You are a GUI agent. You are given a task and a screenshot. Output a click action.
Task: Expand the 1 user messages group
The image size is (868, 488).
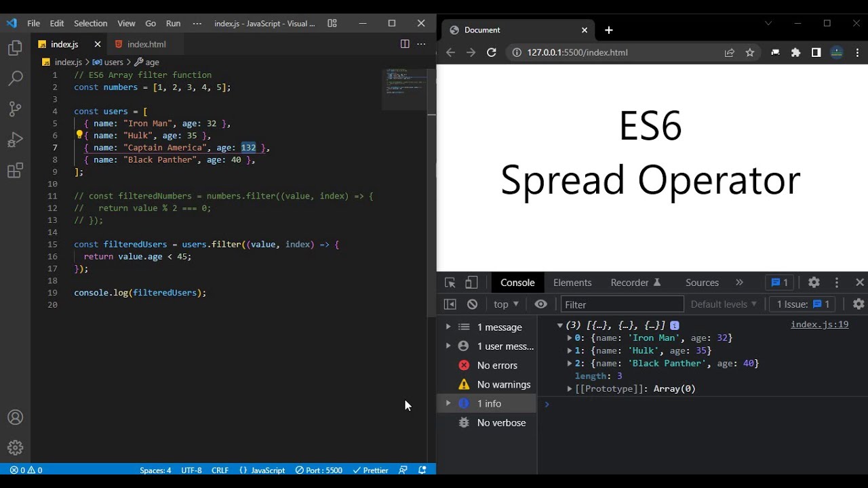click(x=448, y=346)
